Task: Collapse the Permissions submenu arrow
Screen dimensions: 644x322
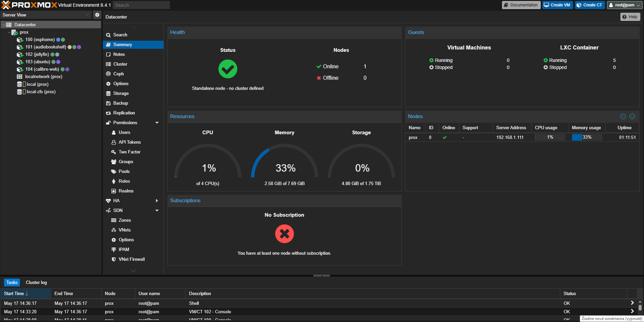Action: (157, 123)
